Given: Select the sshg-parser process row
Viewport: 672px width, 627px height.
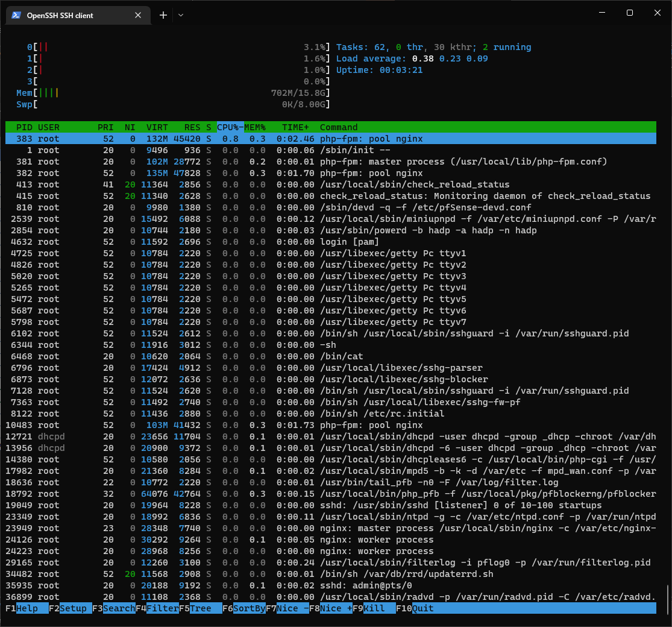Looking at the screenshot, I should [x=330, y=368].
